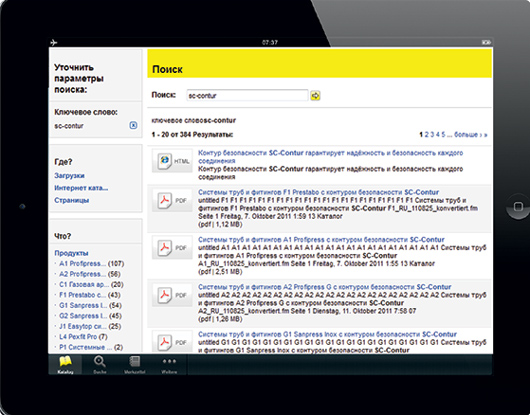Open the Katalog tab
The height and width of the screenshot is (415, 530).
(x=65, y=365)
